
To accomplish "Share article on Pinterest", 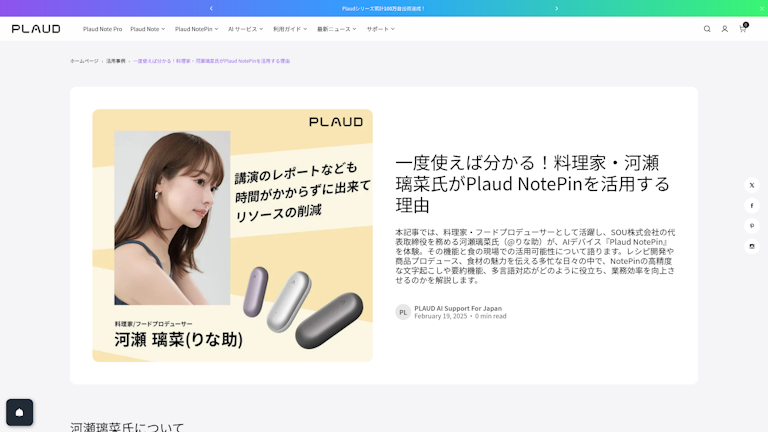I will pos(752,226).
